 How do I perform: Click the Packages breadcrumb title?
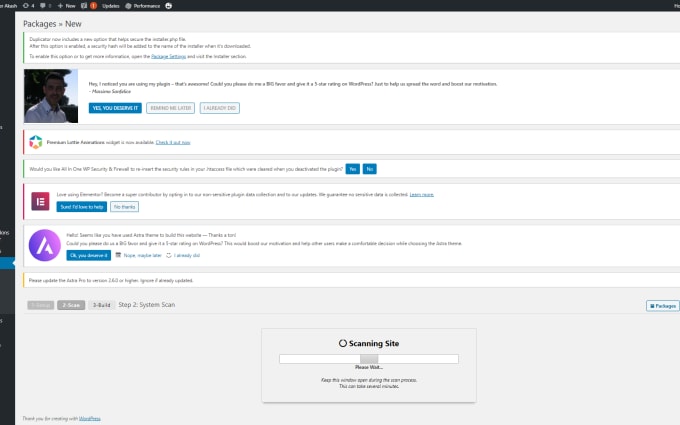(x=39, y=24)
